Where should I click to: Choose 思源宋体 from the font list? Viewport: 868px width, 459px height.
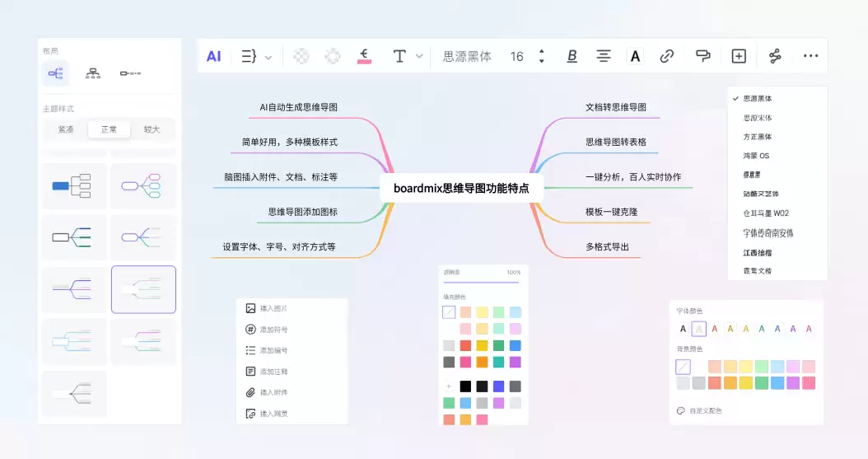(758, 118)
